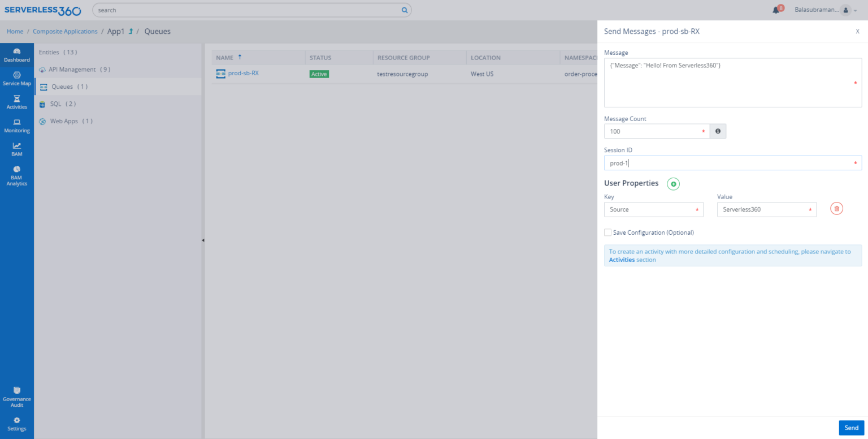Go to Monitoring via the sidebar icon

click(x=17, y=126)
